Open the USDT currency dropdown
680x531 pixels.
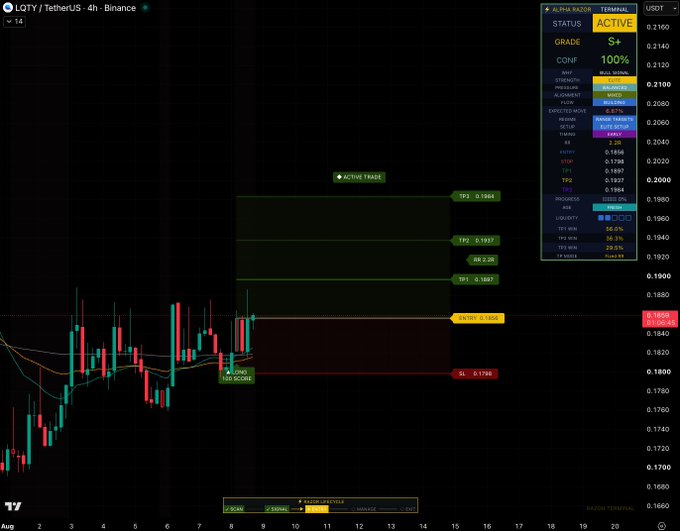coord(660,8)
